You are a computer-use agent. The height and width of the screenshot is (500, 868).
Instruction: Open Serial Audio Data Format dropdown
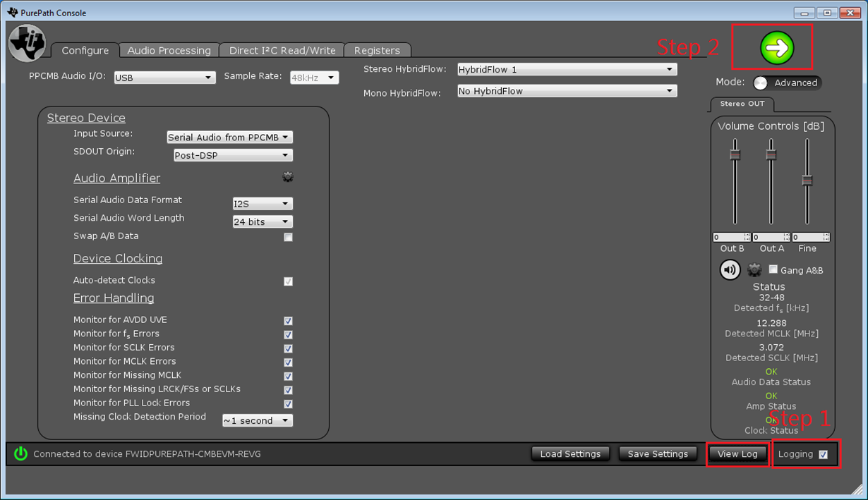point(263,203)
